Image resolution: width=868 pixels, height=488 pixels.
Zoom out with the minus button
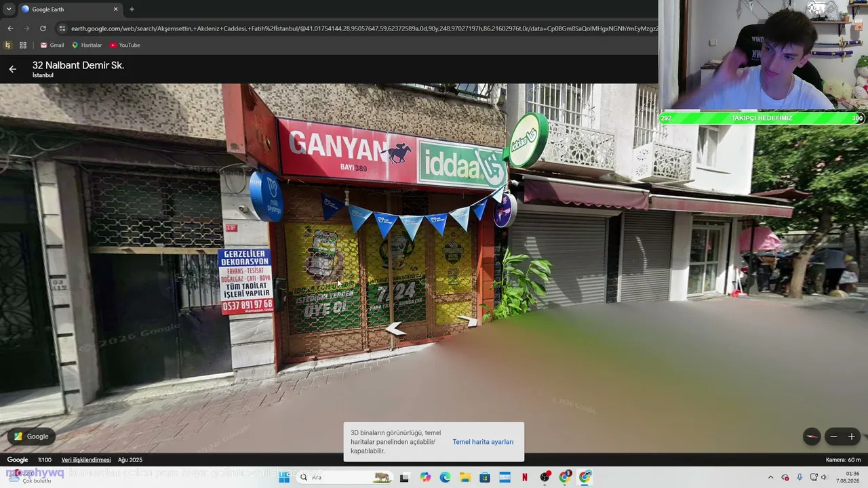pyautogui.click(x=833, y=436)
